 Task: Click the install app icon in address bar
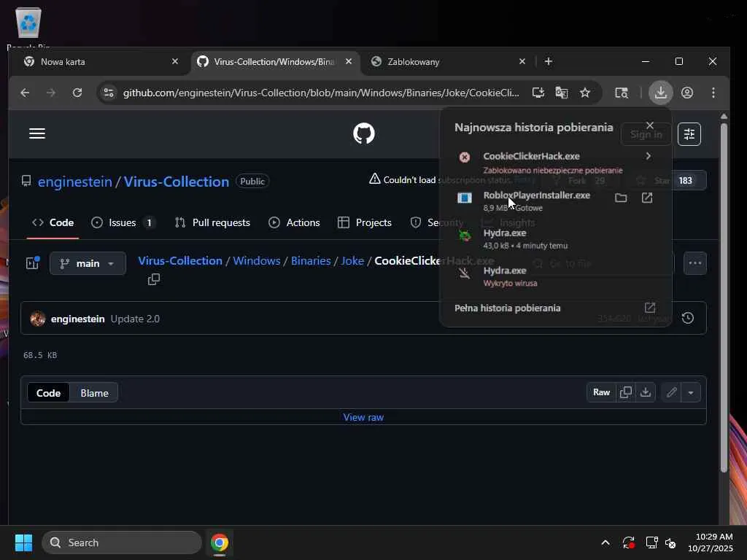coord(538,93)
